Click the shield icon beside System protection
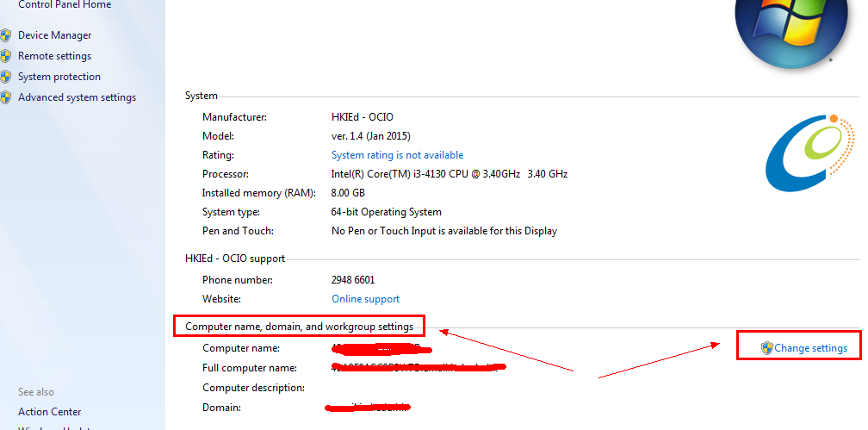This screenshot has width=868, height=430. 6,77
